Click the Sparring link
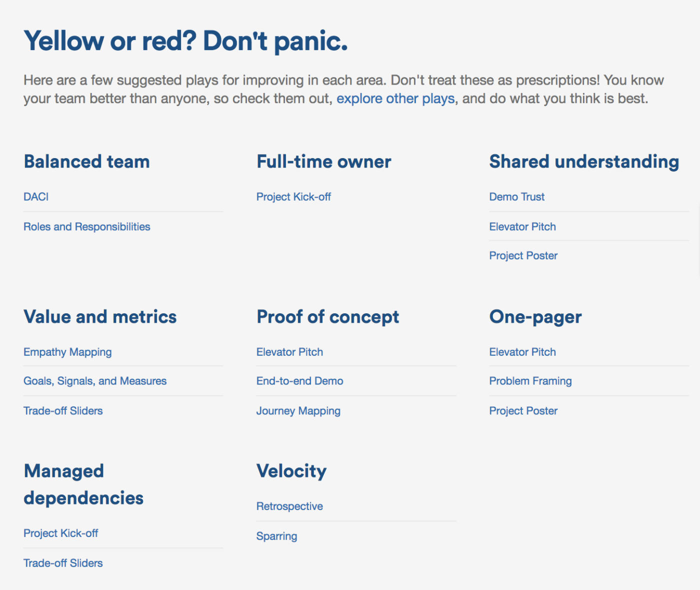Image resolution: width=700 pixels, height=590 pixels. (276, 536)
